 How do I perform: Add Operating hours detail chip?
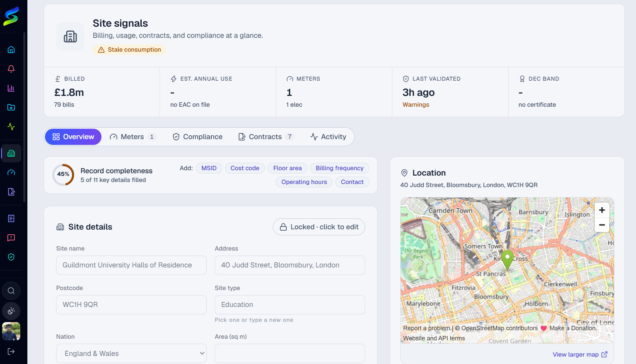[304, 182]
